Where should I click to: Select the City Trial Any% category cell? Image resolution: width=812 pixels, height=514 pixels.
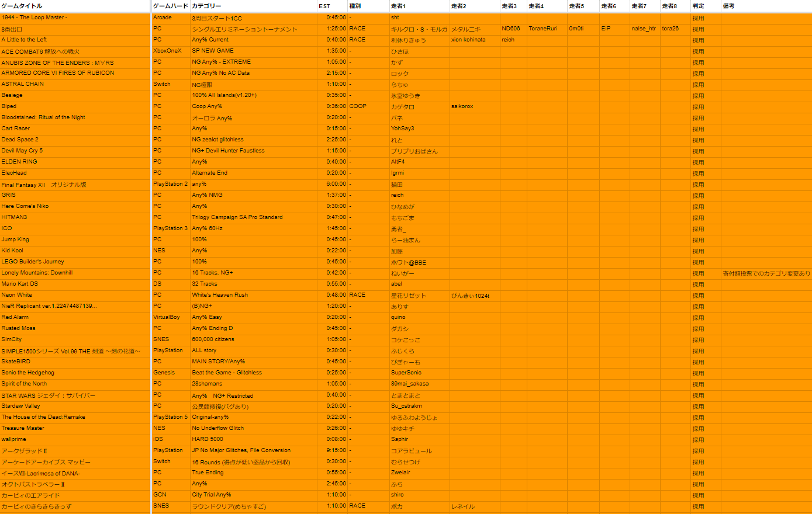coord(254,495)
